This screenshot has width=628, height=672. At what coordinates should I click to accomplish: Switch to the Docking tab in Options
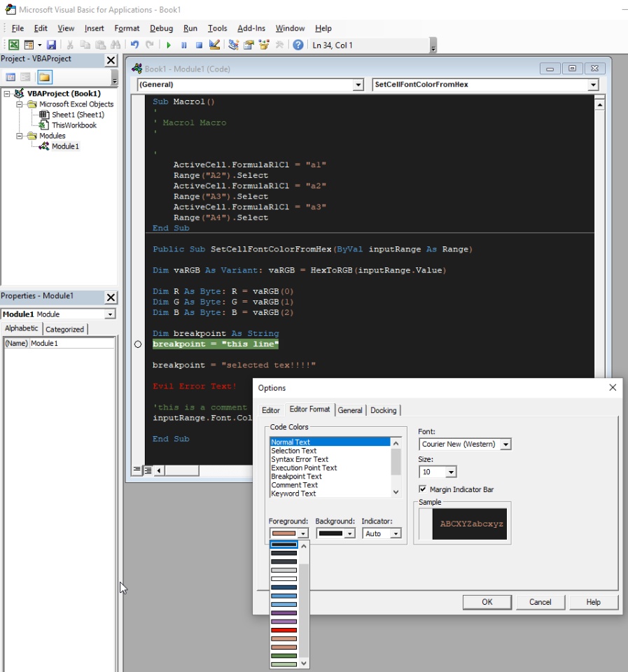(x=383, y=410)
